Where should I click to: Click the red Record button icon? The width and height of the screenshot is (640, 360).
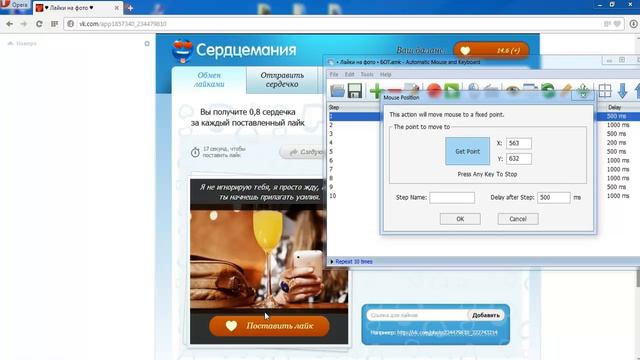coord(434,90)
